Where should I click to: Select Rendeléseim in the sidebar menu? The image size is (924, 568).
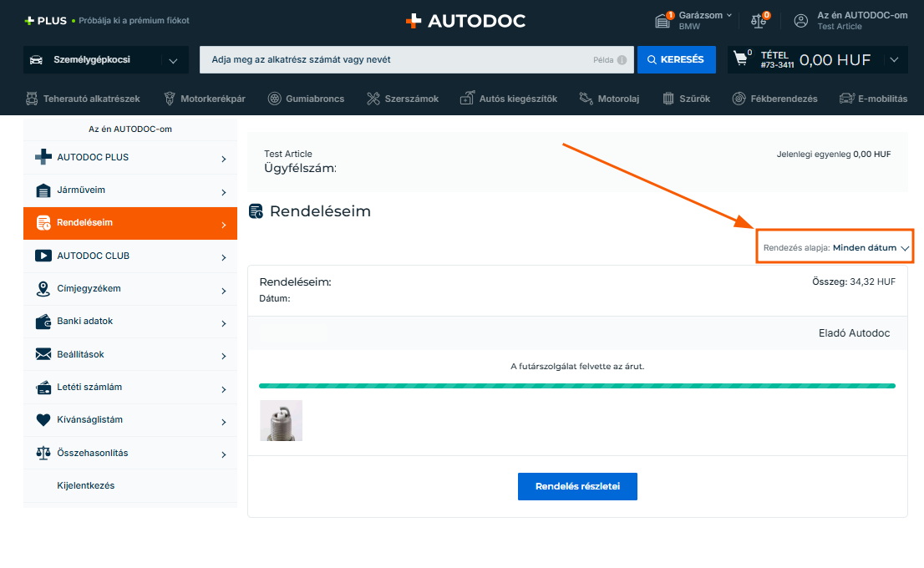coord(130,223)
